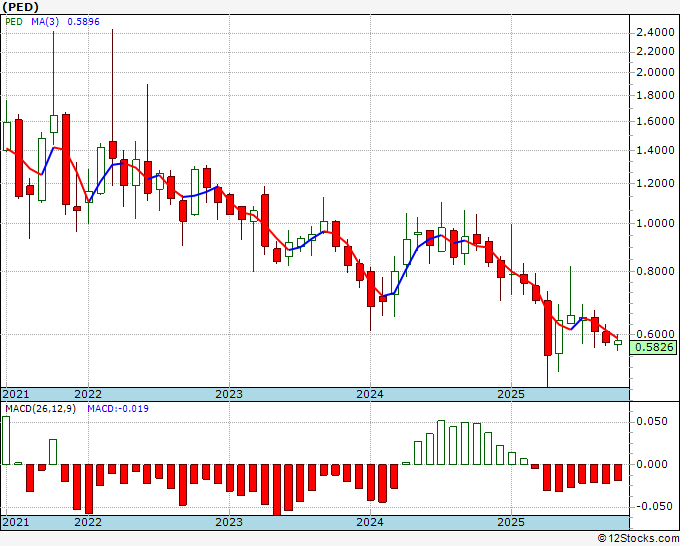Click 2022 on the price chart timeline

88,394
